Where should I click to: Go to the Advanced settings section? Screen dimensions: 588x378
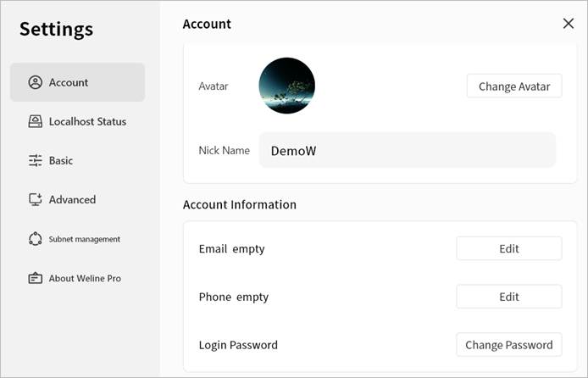coord(72,199)
